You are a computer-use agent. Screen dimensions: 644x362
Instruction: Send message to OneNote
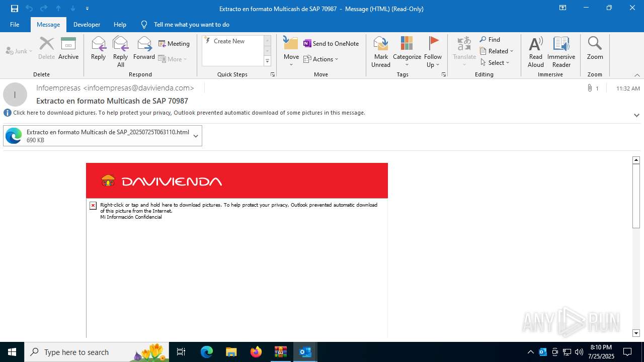(x=331, y=44)
